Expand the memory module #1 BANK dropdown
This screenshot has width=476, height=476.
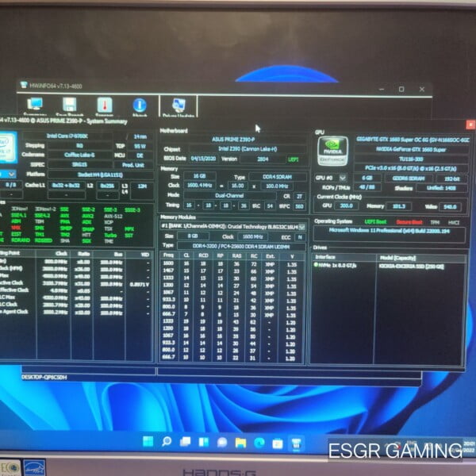click(301, 227)
